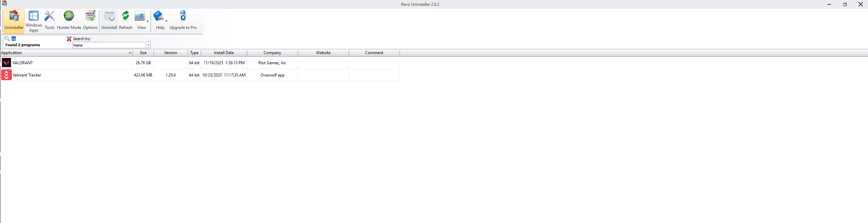Activate Hunter Mode
The width and height of the screenshot is (868, 223).
coord(69,21)
